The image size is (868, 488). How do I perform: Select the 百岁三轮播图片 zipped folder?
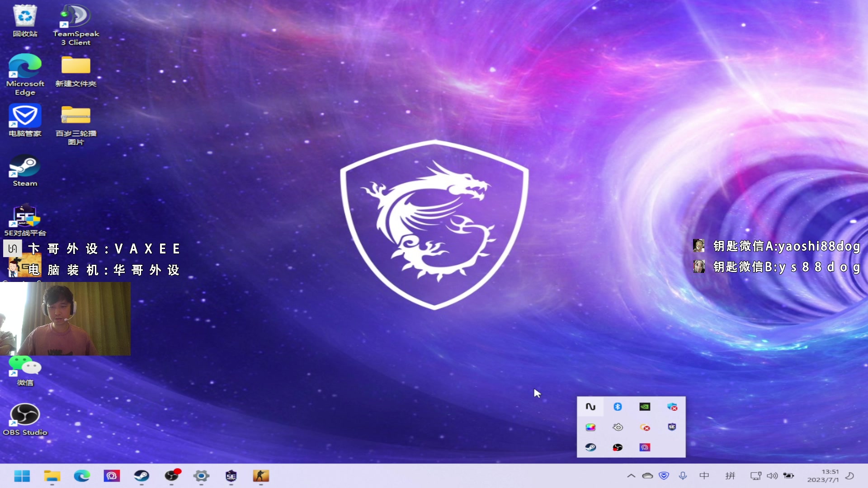pyautogui.click(x=76, y=125)
